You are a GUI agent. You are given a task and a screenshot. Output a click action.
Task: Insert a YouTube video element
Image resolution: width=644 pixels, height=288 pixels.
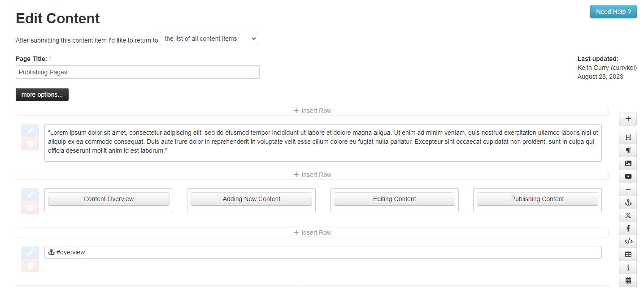627,176
